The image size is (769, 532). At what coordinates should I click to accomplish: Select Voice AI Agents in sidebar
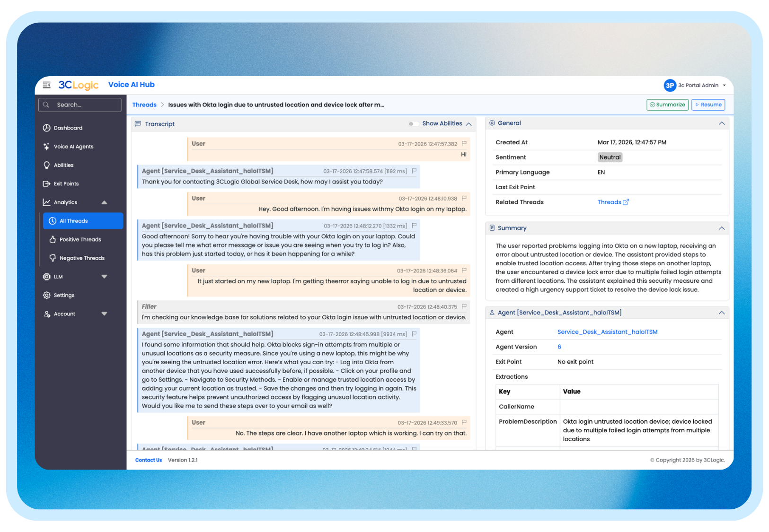(73, 147)
